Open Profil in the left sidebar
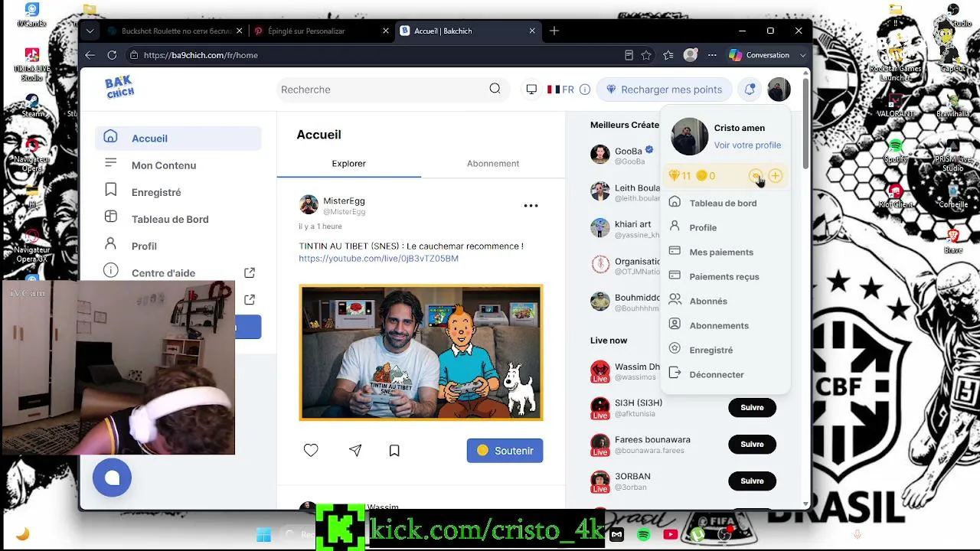The width and height of the screenshot is (980, 551). coord(178,246)
